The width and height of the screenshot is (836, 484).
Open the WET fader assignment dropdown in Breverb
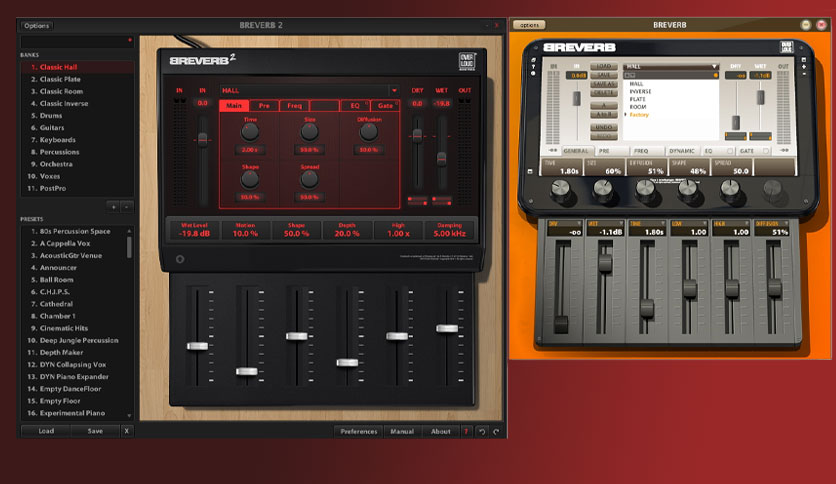(621, 223)
